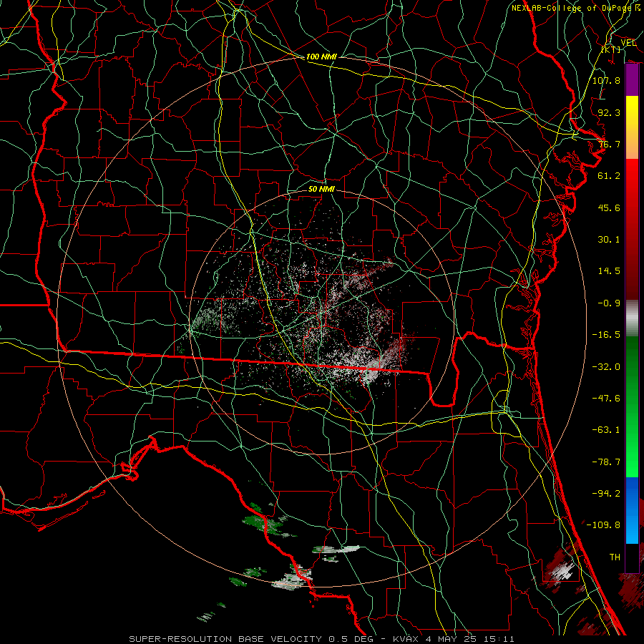Select the 14.5 velocity scale value

609,271
